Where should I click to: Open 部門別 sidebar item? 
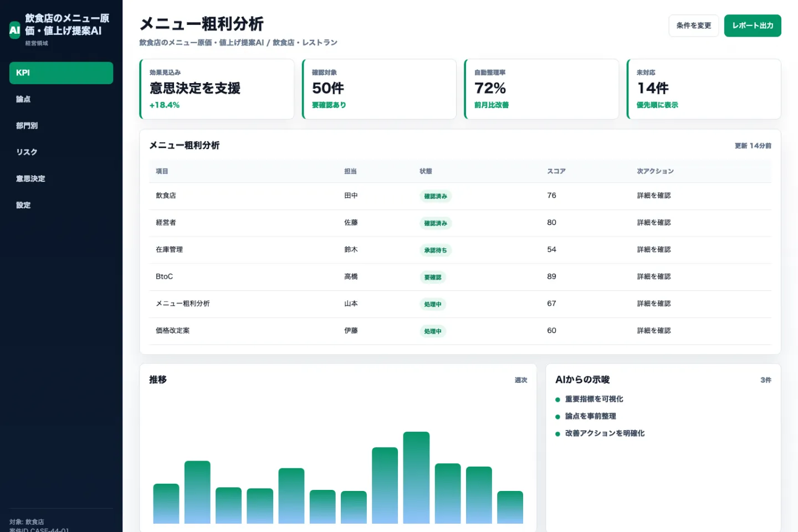[x=61, y=126]
